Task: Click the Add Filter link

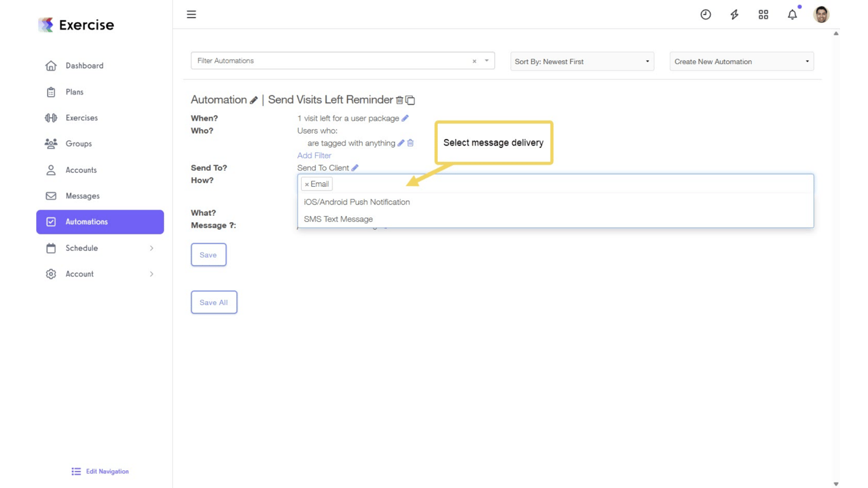Action: click(314, 155)
